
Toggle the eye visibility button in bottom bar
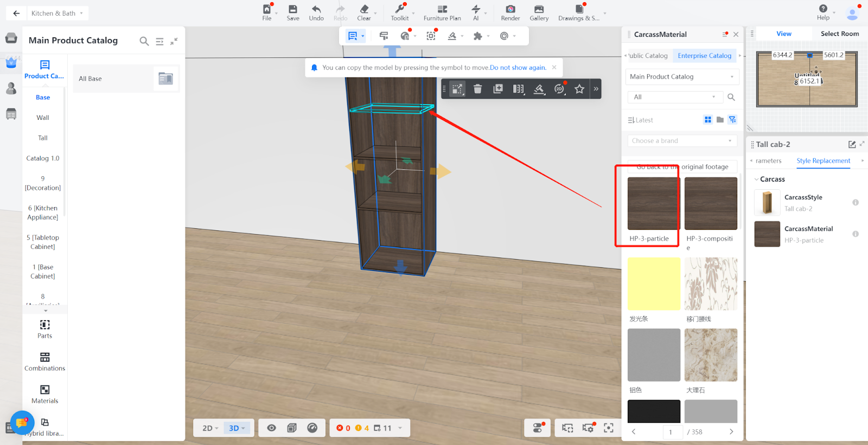272,428
